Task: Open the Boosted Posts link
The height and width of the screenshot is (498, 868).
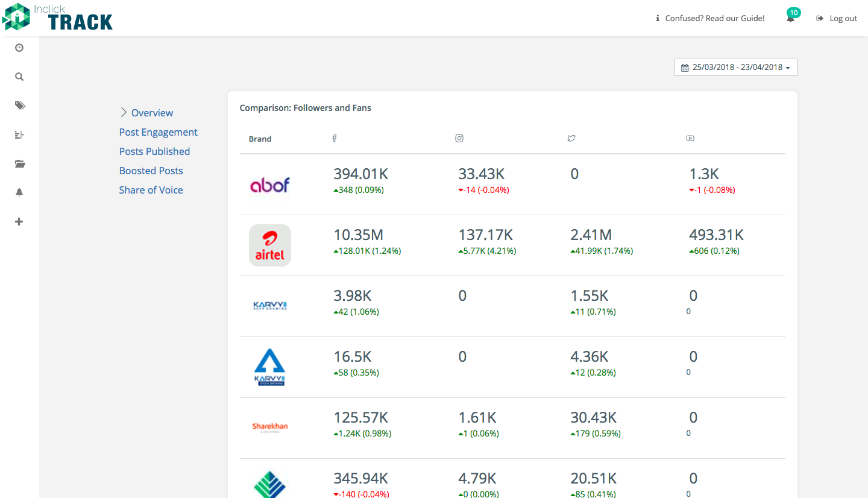Action: [151, 171]
